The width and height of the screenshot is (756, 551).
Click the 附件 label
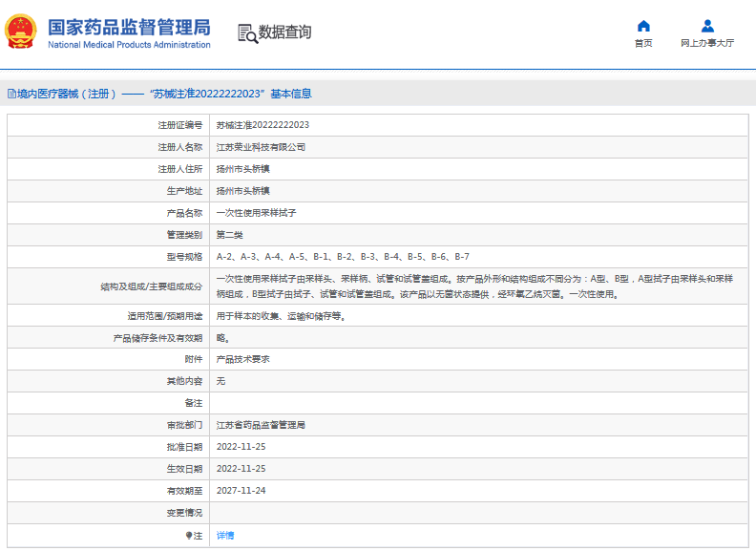pyautogui.click(x=194, y=359)
